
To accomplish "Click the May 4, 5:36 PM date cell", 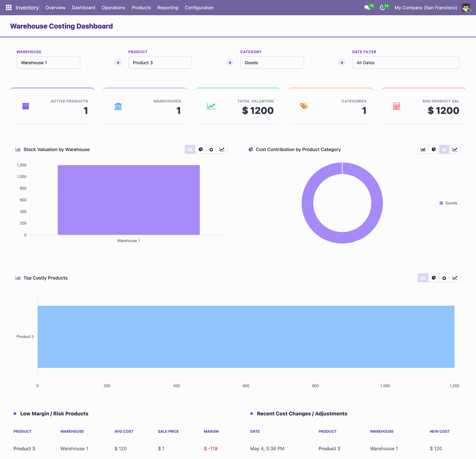I will 267,449.
